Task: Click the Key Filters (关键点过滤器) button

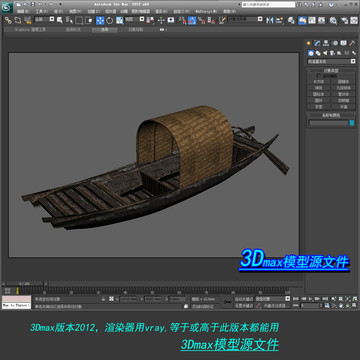Action: tap(276, 305)
